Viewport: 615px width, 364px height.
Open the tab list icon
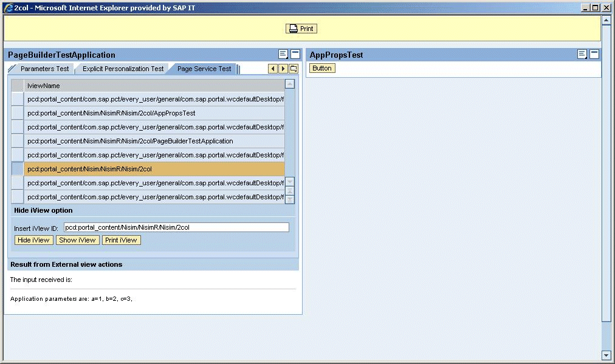[294, 69]
